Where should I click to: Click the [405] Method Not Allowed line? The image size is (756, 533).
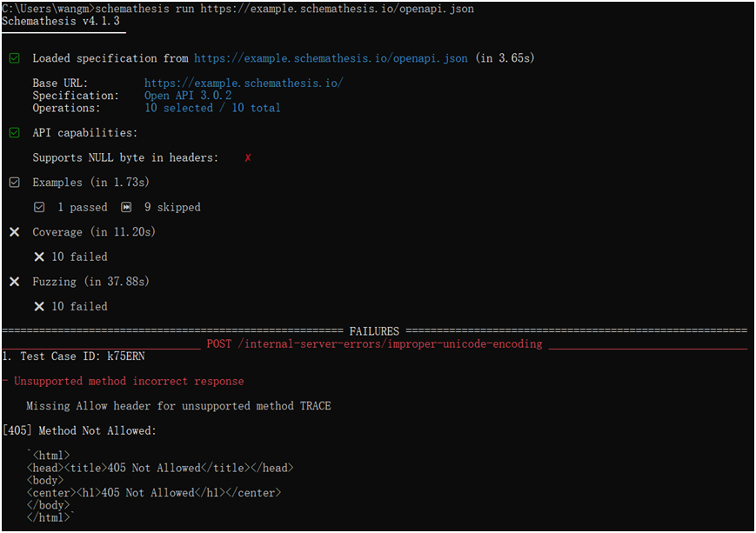click(79, 431)
